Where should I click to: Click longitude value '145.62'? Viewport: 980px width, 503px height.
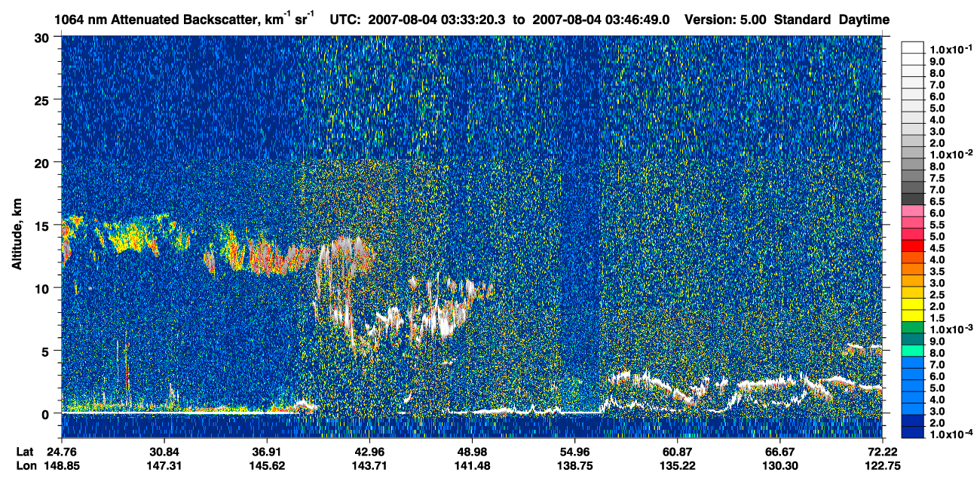(267, 465)
